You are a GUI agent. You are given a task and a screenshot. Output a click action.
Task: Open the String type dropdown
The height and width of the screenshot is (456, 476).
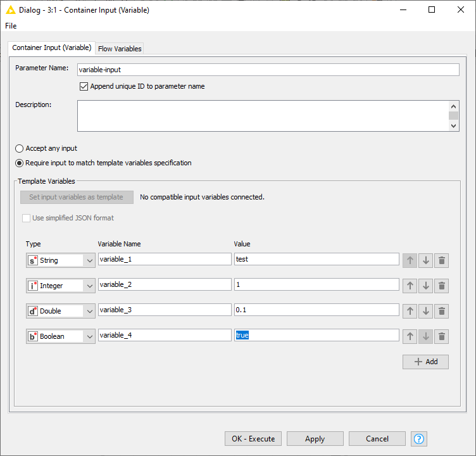[x=61, y=260]
